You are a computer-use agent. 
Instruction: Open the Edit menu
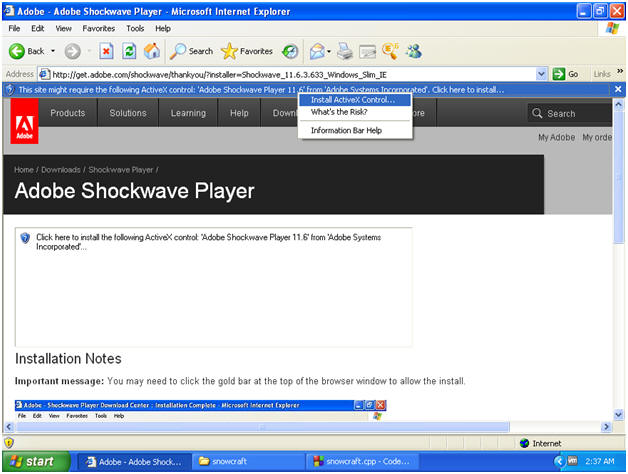click(x=38, y=28)
